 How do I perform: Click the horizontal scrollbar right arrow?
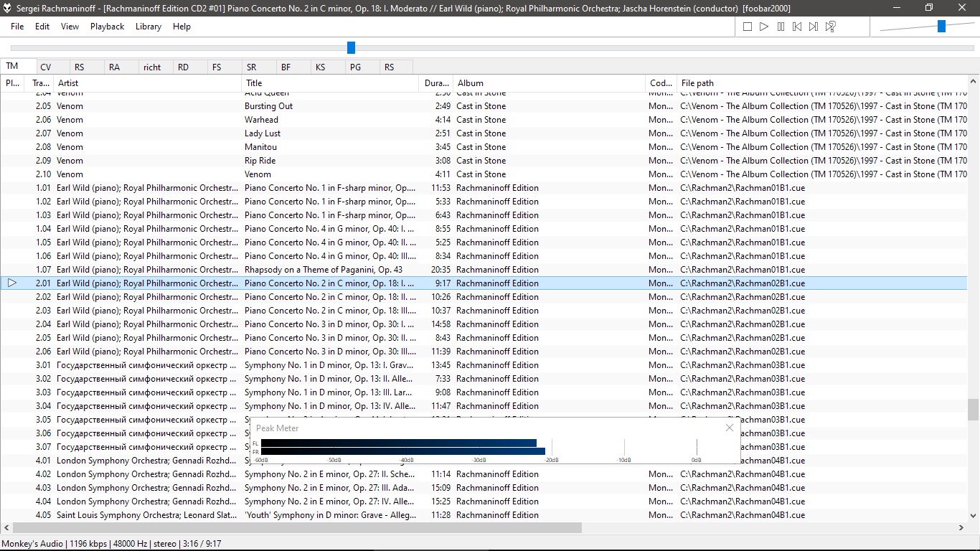point(961,527)
